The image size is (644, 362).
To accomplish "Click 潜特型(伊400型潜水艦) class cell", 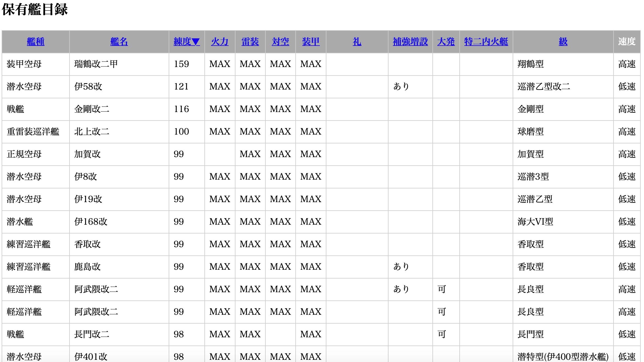I will tap(563, 357).
